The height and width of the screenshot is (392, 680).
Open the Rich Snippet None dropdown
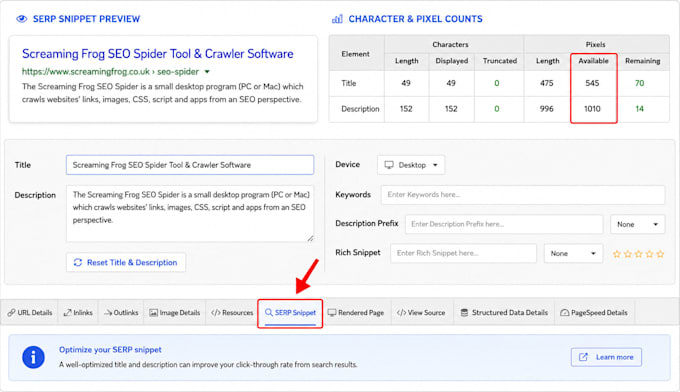(573, 254)
